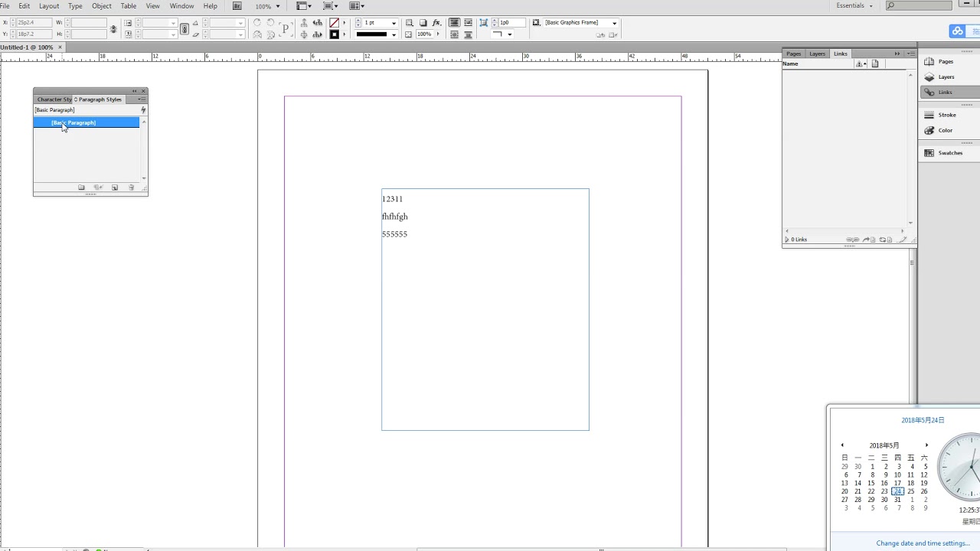Click the drop shadow icon
Screen dimensions: 980x551
[423, 23]
